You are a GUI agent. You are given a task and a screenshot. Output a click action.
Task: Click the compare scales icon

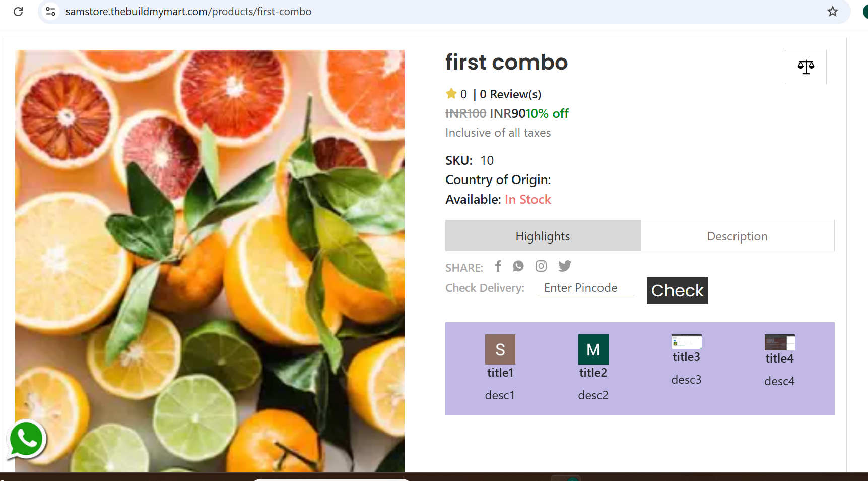806,67
